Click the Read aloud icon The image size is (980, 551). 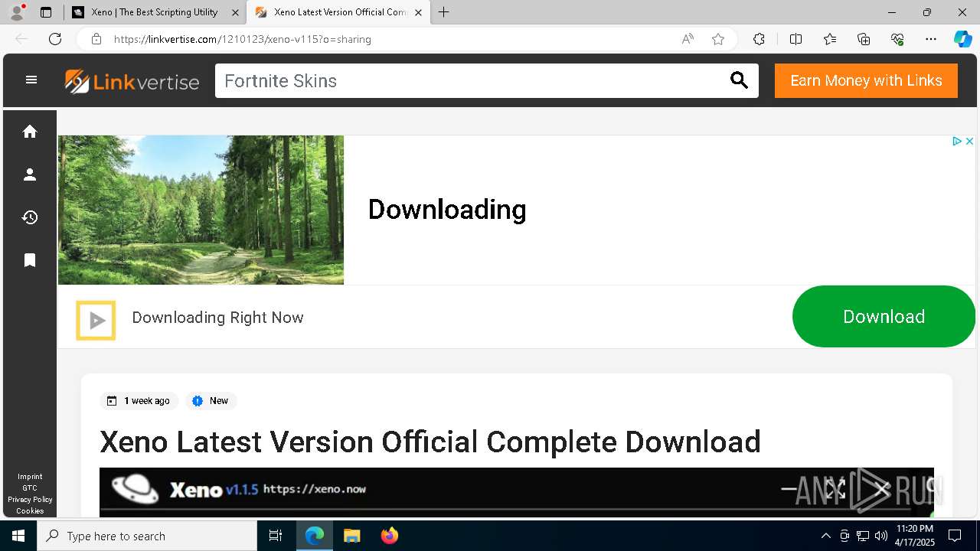[688, 39]
